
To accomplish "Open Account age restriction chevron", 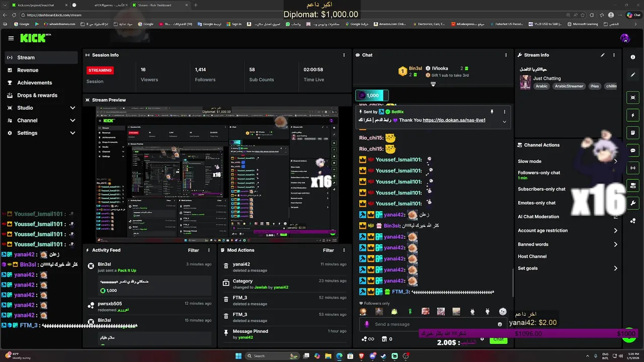I will coord(615,230).
